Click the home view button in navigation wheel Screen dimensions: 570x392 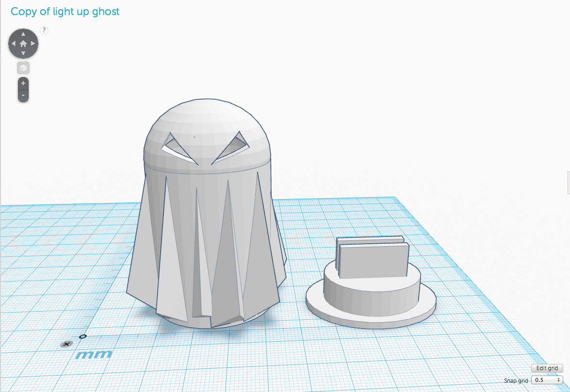point(23,44)
